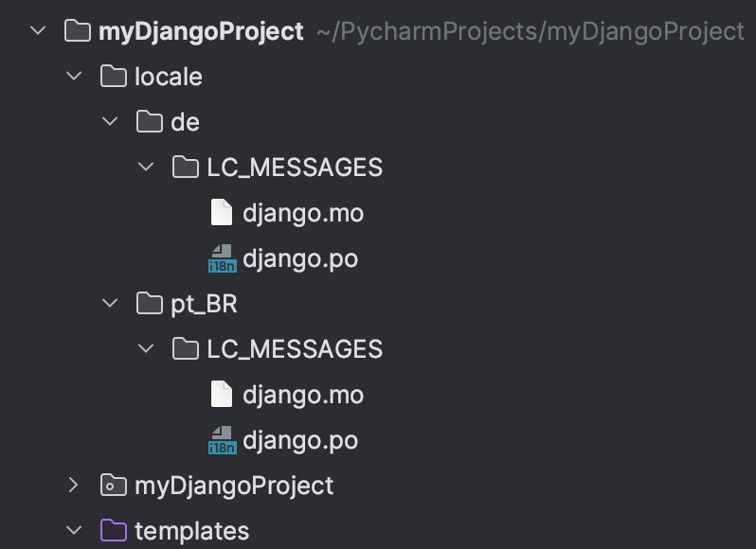
Task: Click the i18n icon of django.po under pt_BR
Action: point(223,440)
